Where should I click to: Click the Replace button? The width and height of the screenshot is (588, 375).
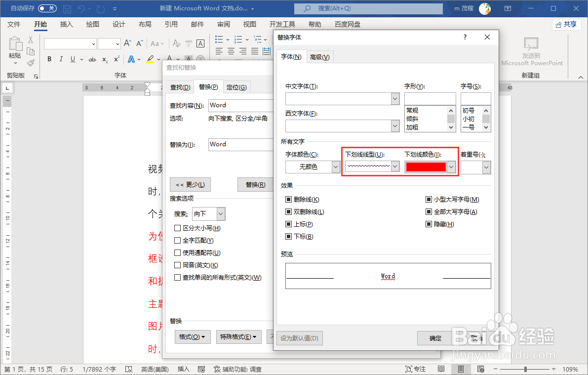click(x=255, y=185)
